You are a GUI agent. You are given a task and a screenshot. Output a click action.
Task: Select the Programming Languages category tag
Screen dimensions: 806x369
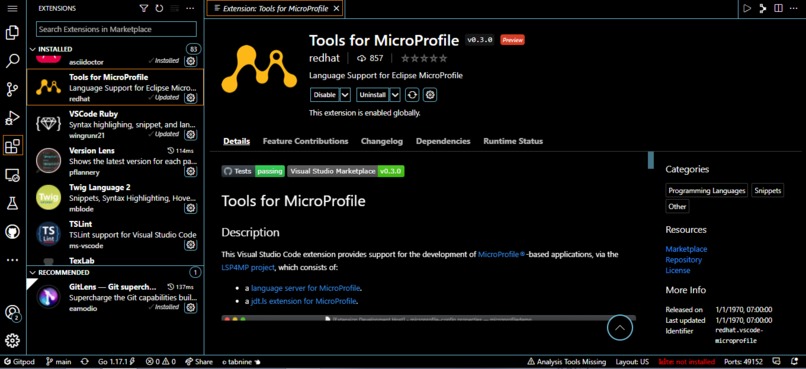click(707, 191)
